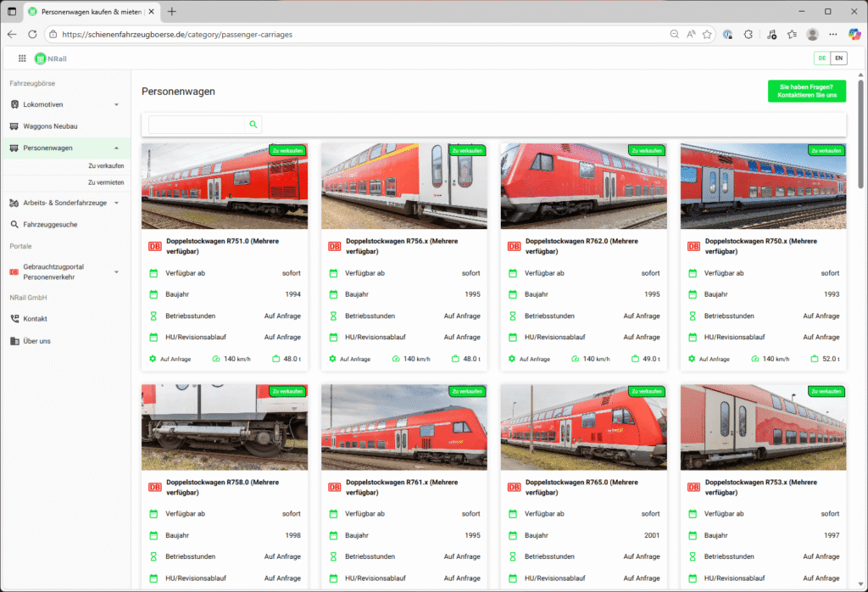868x592 pixels.
Task: Select Zu vermieten in sidebar
Action: coord(106,182)
